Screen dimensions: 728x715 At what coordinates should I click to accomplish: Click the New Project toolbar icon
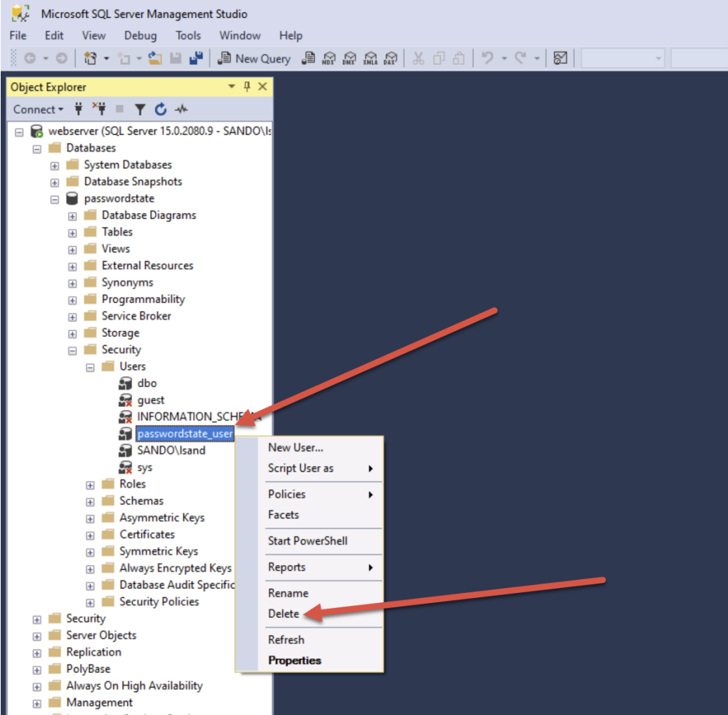coord(90,58)
